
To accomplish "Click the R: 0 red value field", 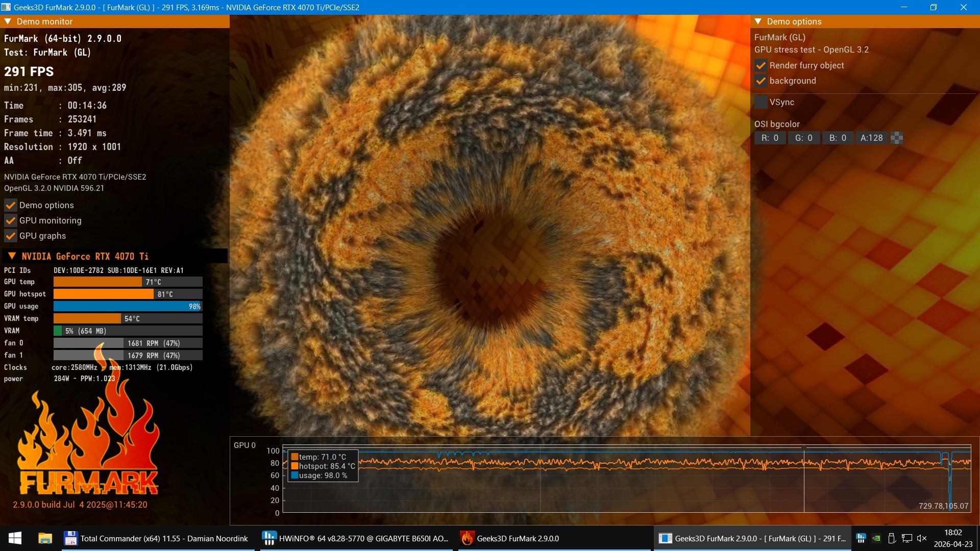I will (770, 138).
